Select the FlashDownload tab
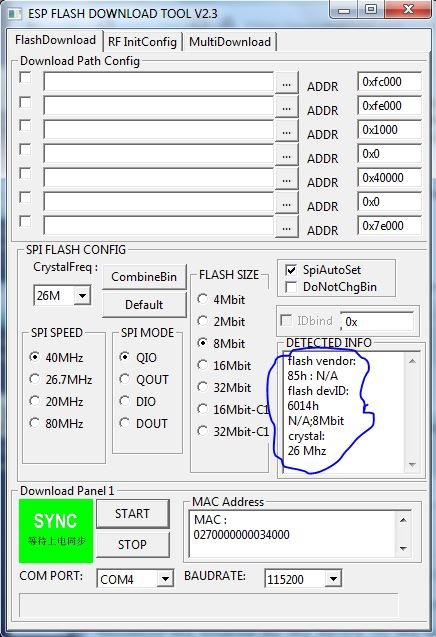This screenshot has height=637, width=436. click(55, 40)
